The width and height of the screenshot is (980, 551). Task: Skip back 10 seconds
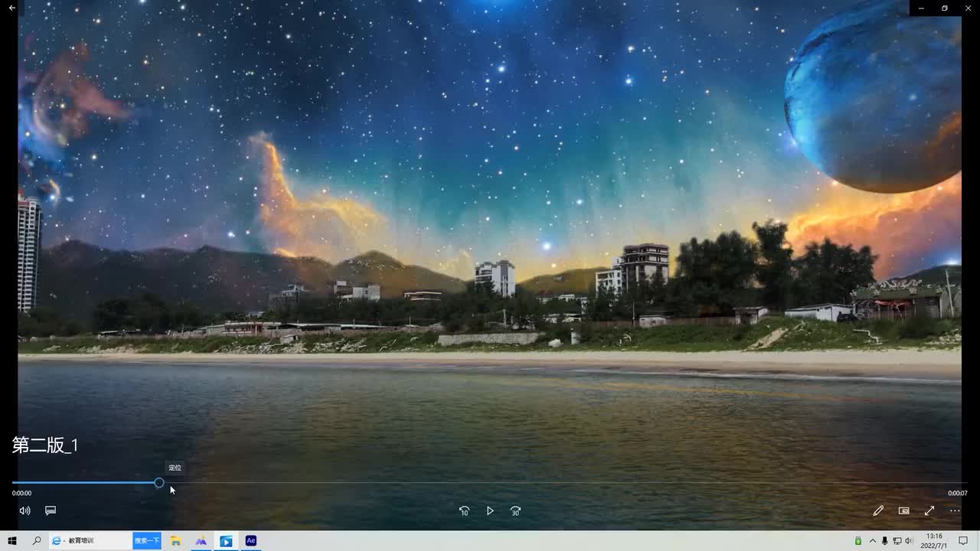pos(464,510)
